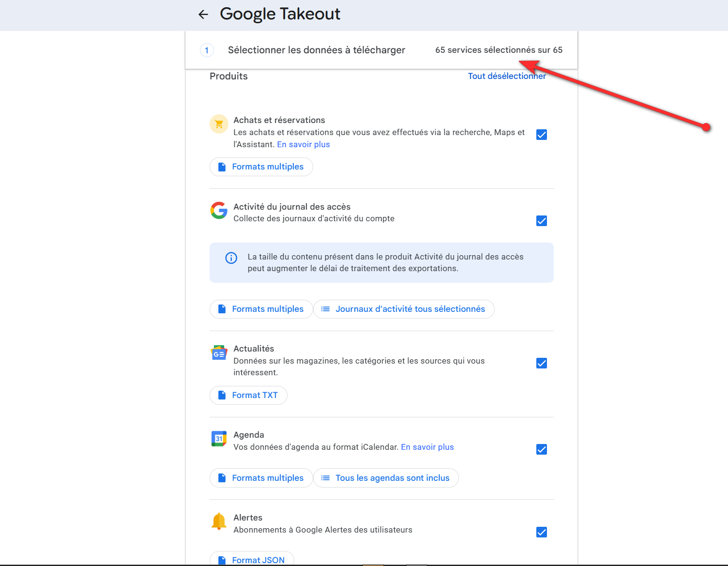Go back using the arrow beside Google Takeout
The height and width of the screenshot is (566, 728).
(203, 15)
